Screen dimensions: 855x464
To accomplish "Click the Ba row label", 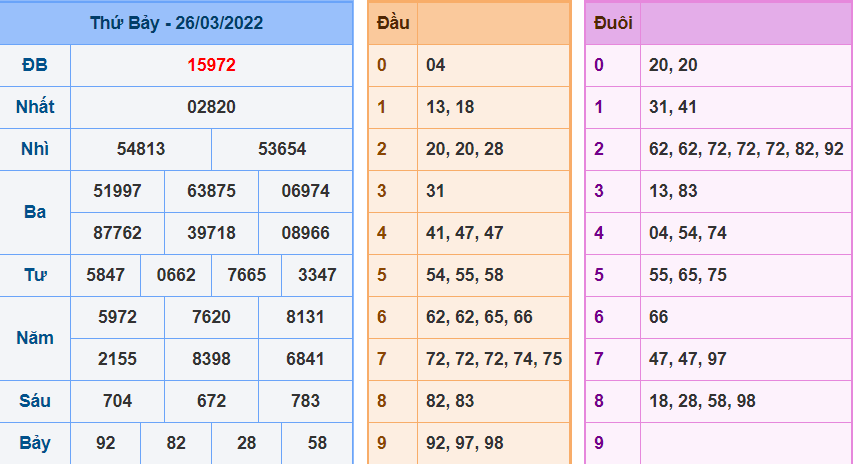I will coord(35,212).
